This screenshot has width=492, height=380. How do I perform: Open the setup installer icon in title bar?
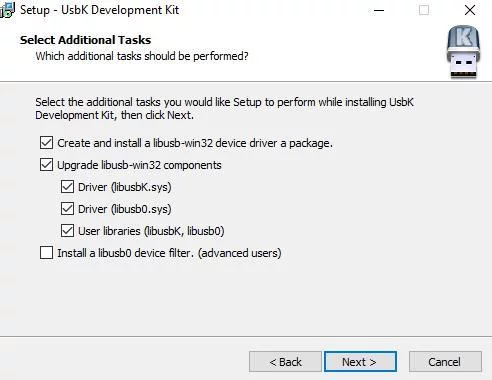tap(7, 10)
